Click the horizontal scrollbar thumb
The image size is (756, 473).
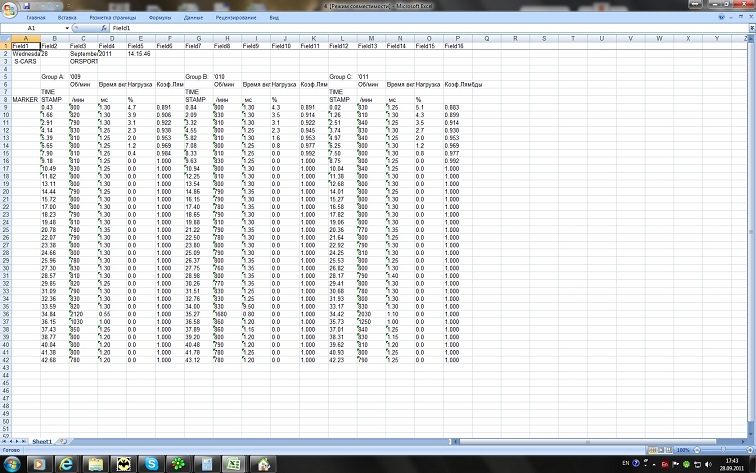(587, 441)
